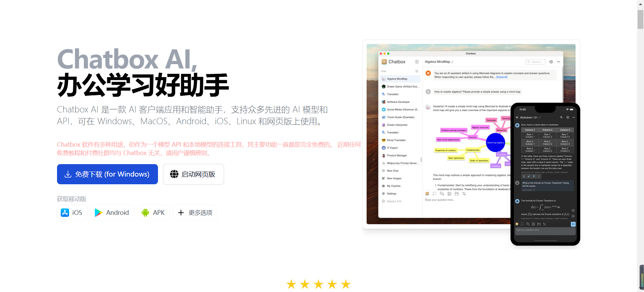Click the plus icon beside 更多选项
Viewport: 644px width, 292px height.
181,212
